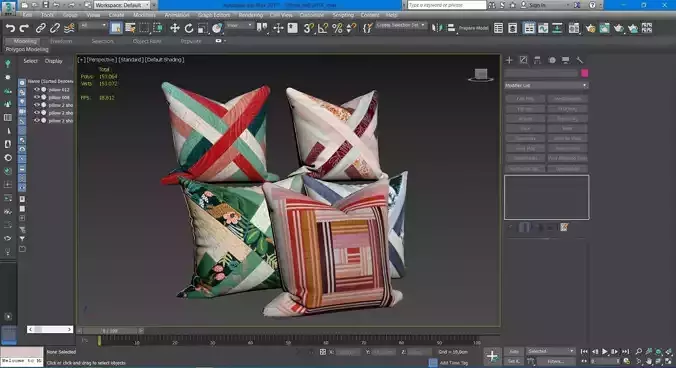Open the Mirror tool
Image resolution: width=676 pixels, height=368 pixels.
[x=437, y=28]
